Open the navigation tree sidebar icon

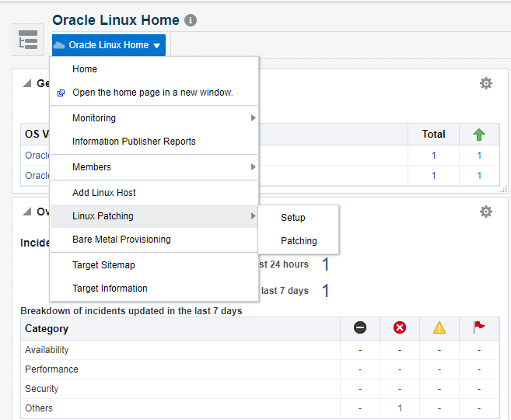pos(29,40)
